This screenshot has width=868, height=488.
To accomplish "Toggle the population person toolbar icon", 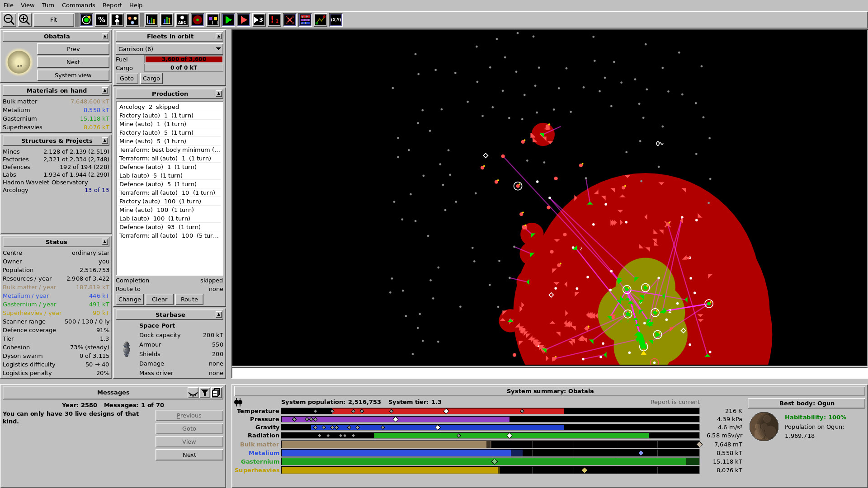I will (x=117, y=20).
